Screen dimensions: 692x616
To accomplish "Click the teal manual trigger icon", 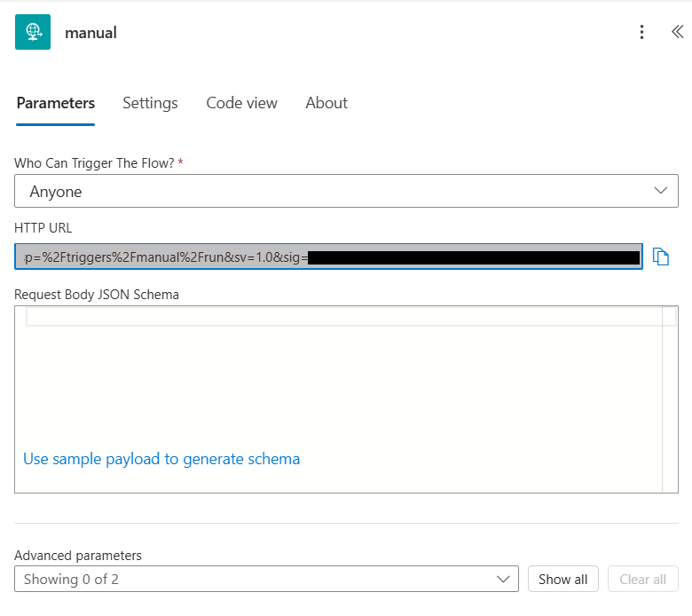I will pyautogui.click(x=33, y=33).
